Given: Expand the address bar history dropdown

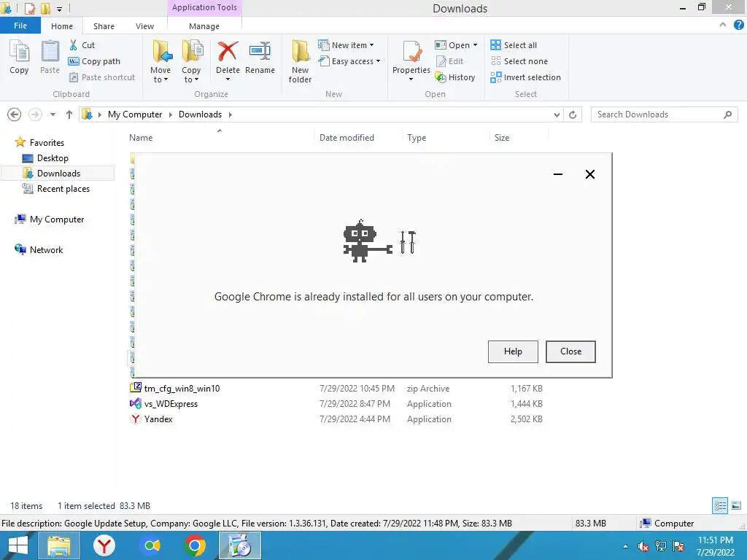Looking at the screenshot, I should pyautogui.click(x=557, y=114).
